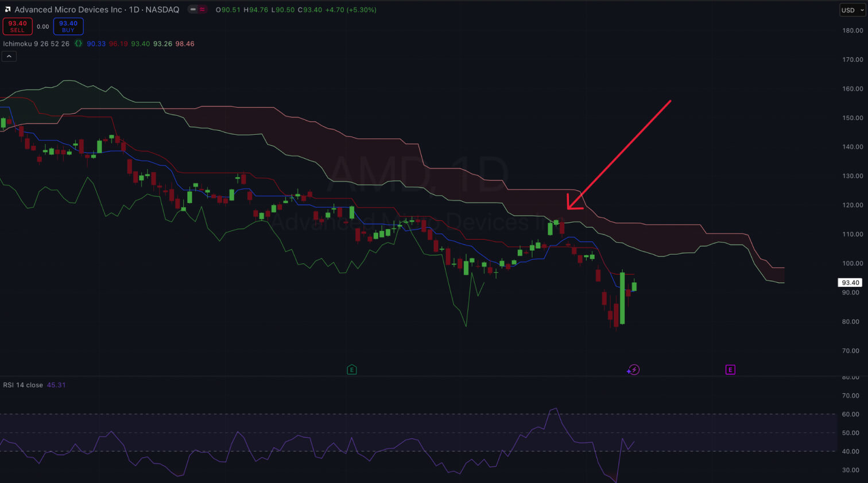The height and width of the screenshot is (483, 868).
Task: Open the purple lightning bolt news marker
Action: pyautogui.click(x=634, y=370)
